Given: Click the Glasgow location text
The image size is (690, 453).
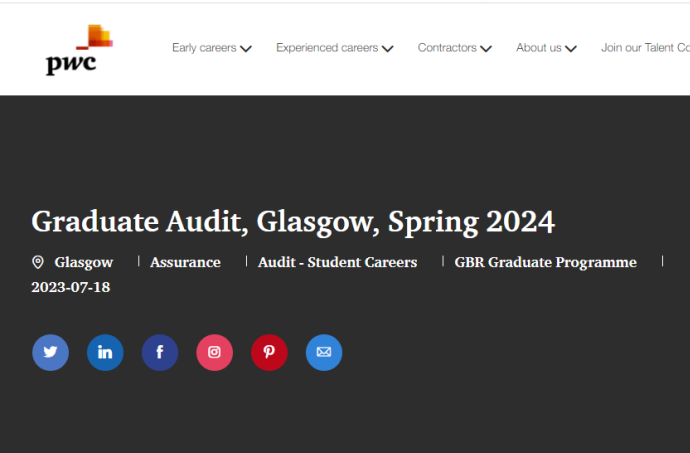Looking at the screenshot, I should click(84, 262).
